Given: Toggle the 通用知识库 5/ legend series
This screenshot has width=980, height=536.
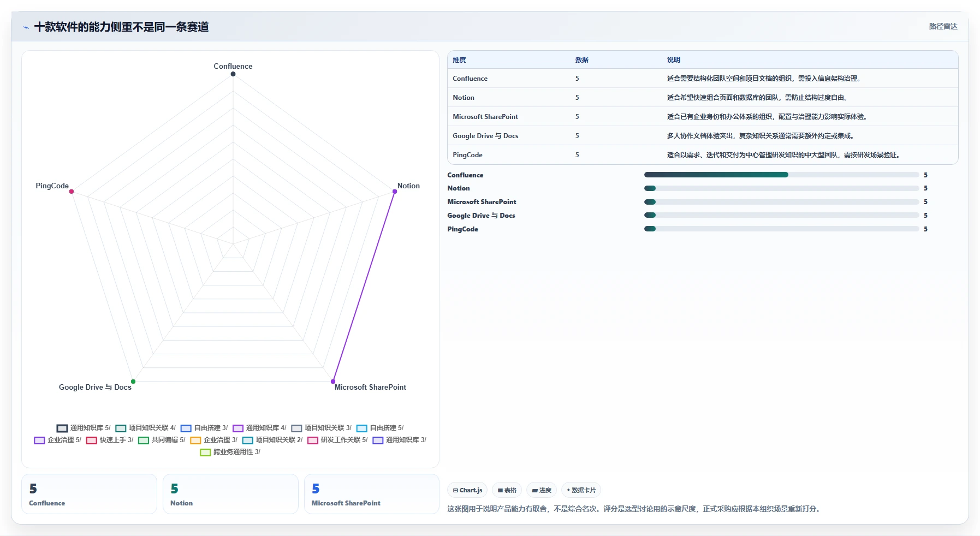Looking at the screenshot, I should [x=84, y=428].
